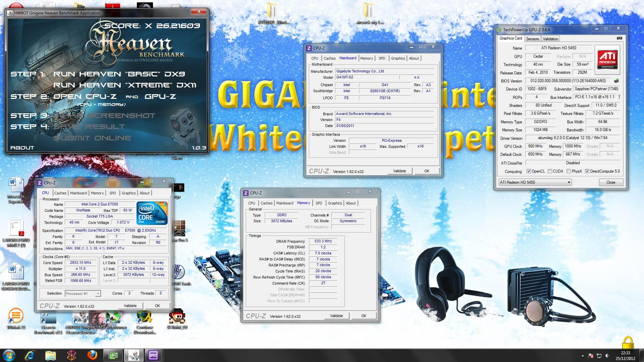Click the ATI Radeon logo in GPU-Z
644x362 pixels.
pos(607,60)
